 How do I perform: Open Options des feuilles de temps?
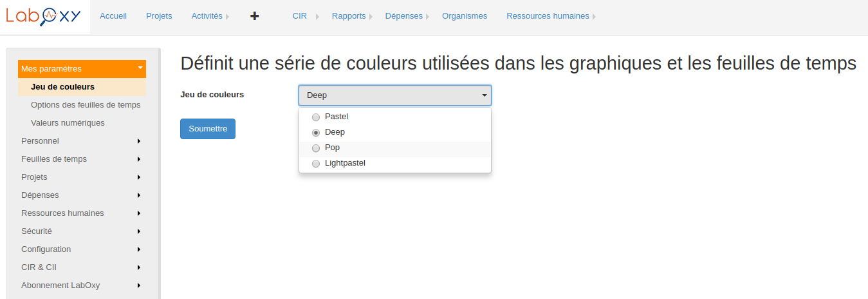(x=86, y=104)
